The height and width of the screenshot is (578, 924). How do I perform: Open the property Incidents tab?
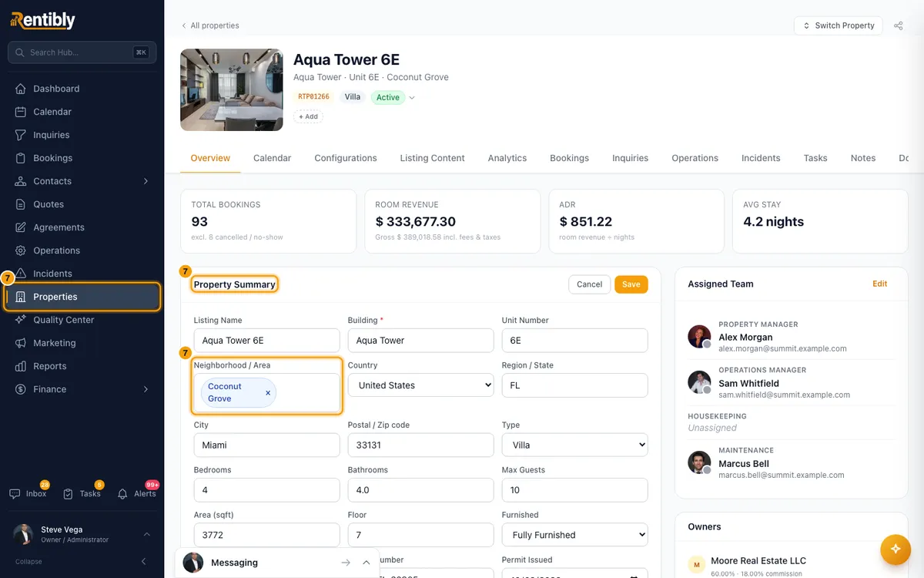tap(761, 158)
